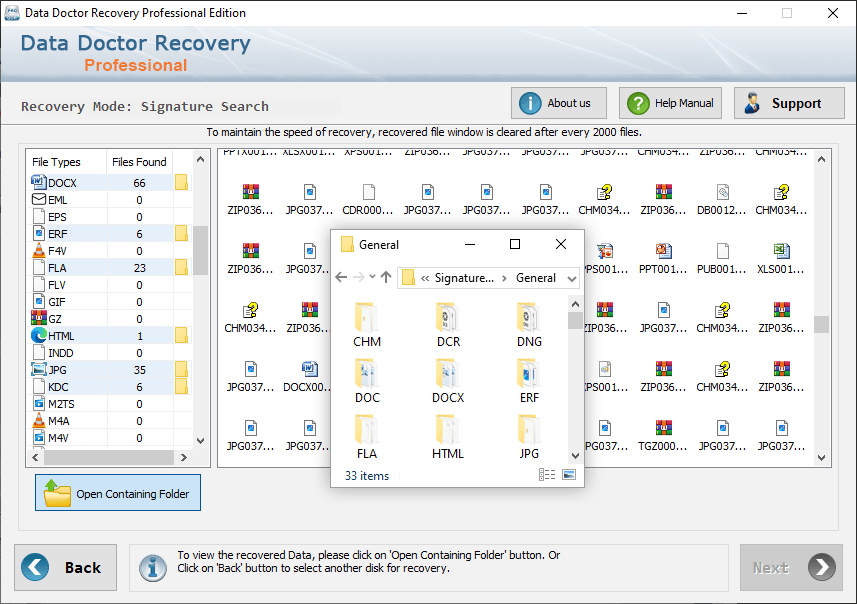Viewport: 857px width, 604px height.
Task: Switch to large icons view in General window
Action: coord(569,474)
